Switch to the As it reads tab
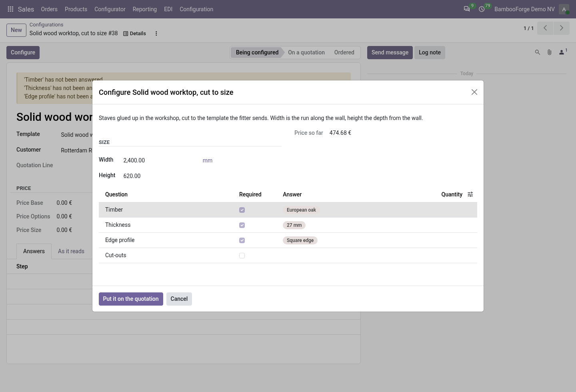The image size is (576, 392). tap(71, 251)
